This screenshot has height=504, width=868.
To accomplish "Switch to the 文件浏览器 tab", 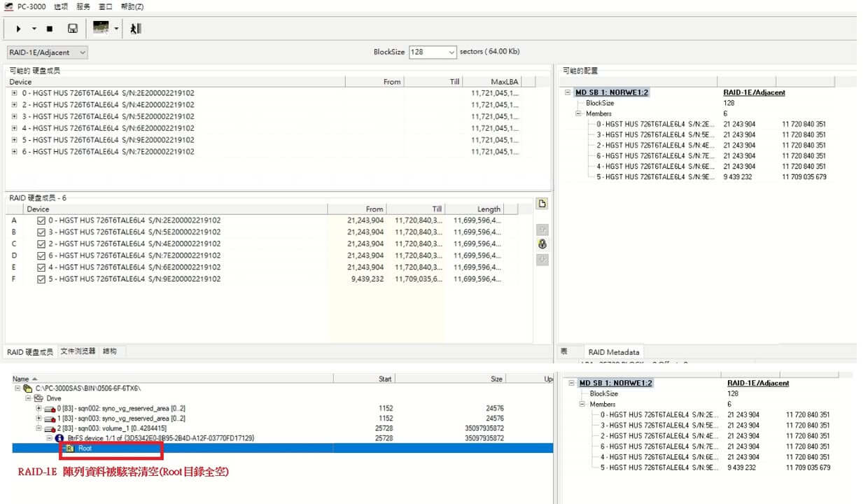I will point(78,351).
